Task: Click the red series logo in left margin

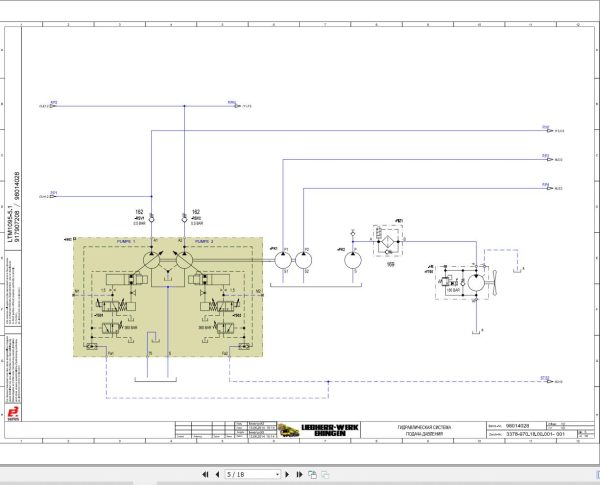Action: 13,413
